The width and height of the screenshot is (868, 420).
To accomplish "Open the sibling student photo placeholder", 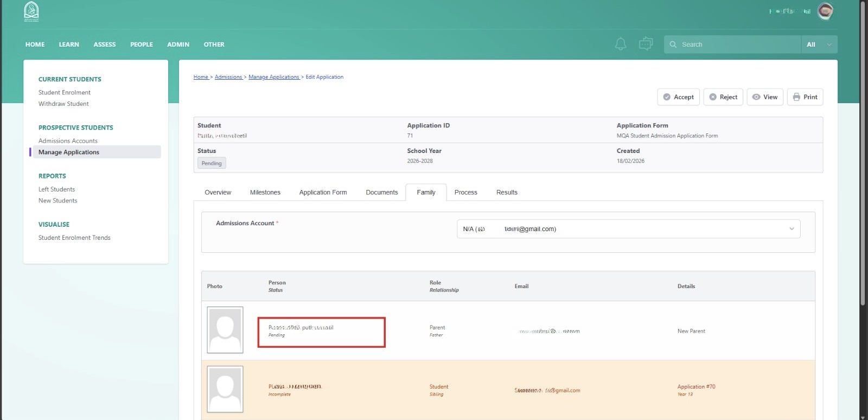I will point(225,389).
